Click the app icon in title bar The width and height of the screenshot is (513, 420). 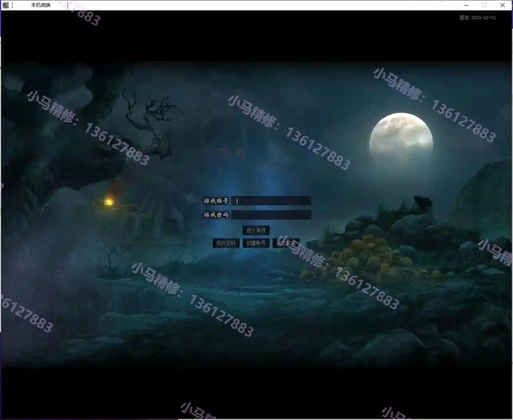point(6,5)
